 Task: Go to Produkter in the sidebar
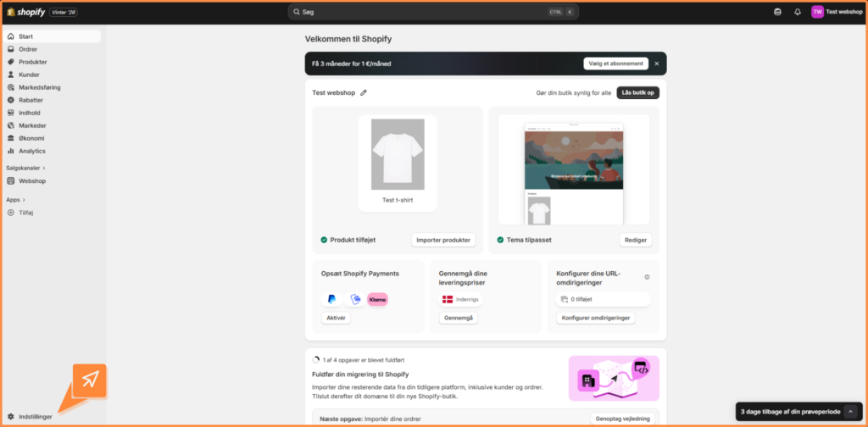(x=32, y=62)
